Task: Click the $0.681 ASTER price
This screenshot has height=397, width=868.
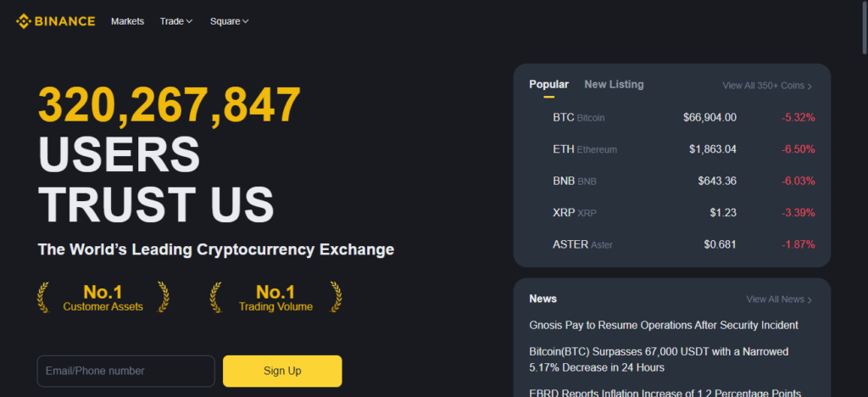Action: (721, 244)
